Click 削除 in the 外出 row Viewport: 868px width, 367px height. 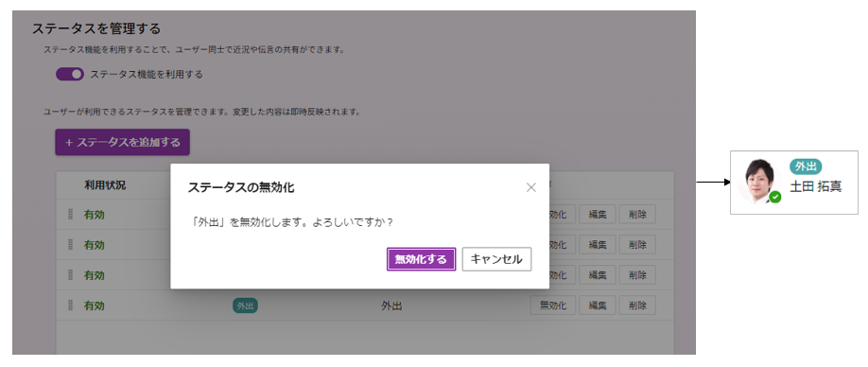coord(637,305)
